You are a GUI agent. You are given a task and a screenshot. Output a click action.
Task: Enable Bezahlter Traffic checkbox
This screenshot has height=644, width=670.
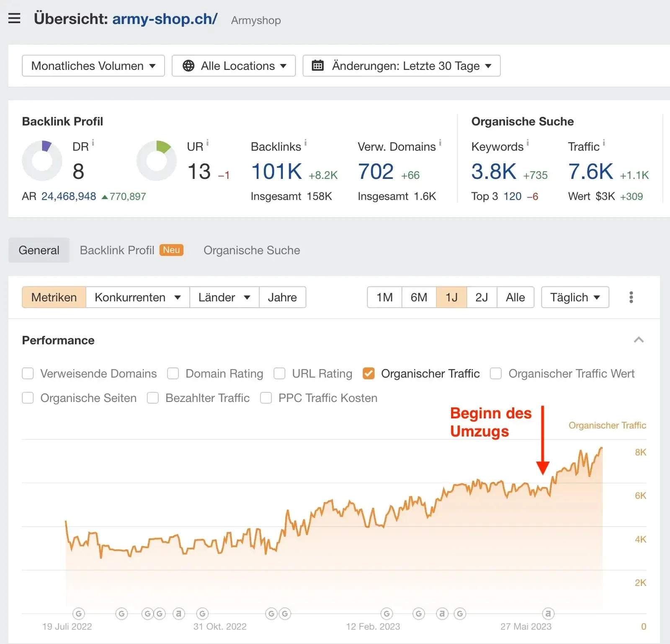point(153,398)
